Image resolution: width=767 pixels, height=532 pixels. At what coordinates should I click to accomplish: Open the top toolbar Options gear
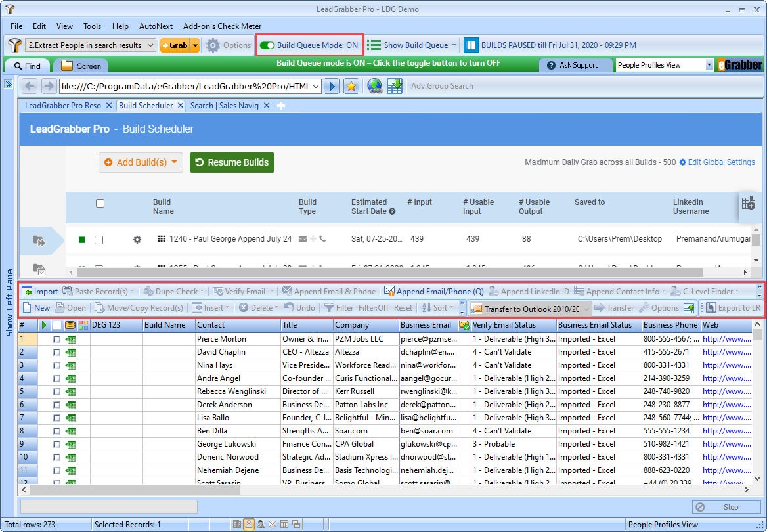(x=213, y=45)
